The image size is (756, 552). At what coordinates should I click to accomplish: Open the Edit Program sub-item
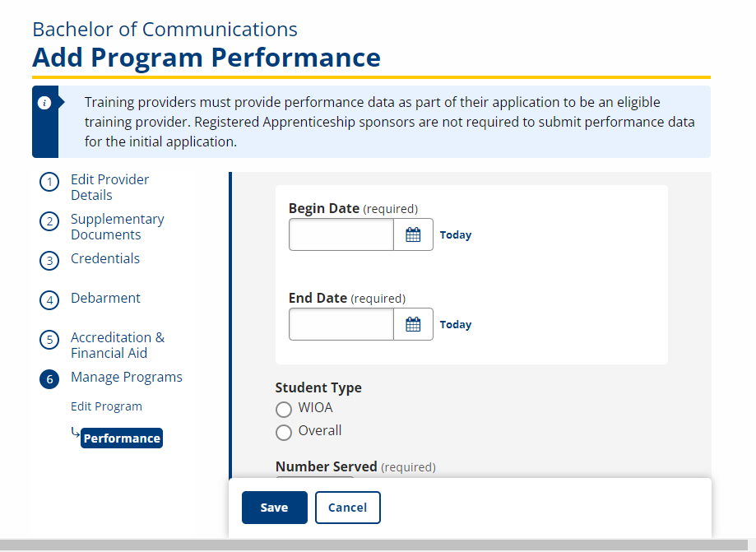(106, 406)
